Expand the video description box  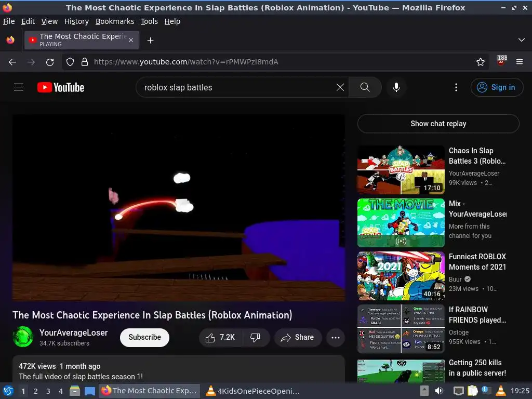tap(179, 369)
